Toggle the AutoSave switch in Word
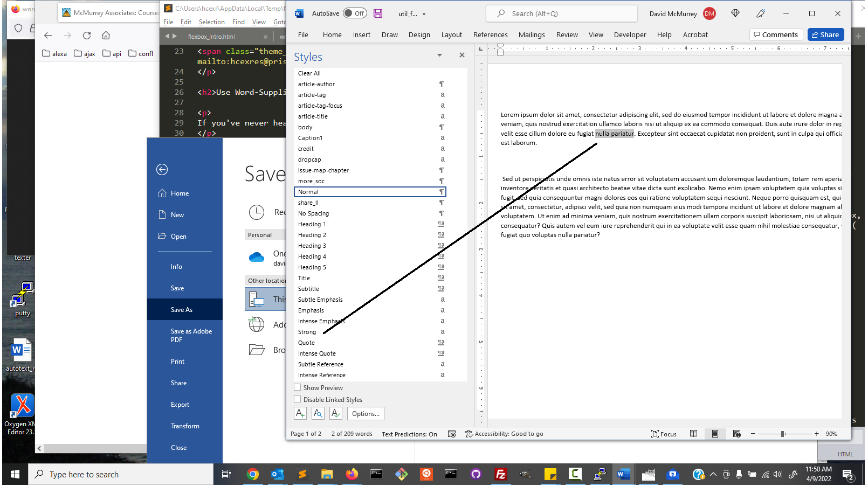Image resolution: width=868 pixels, height=486 pixels. [x=355, y=13]
